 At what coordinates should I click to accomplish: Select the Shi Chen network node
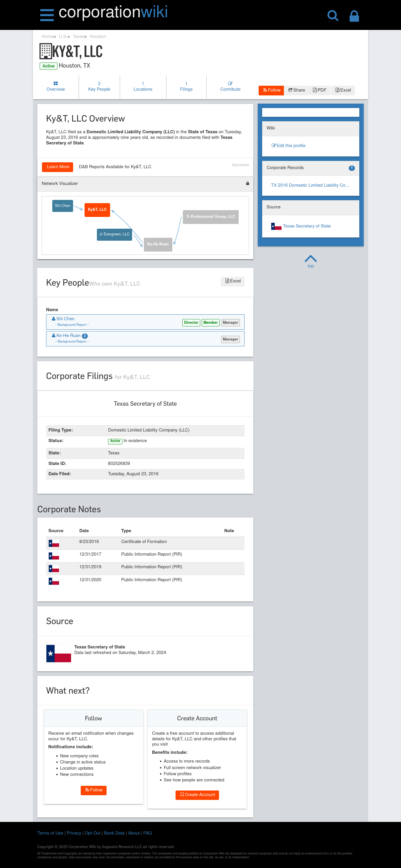tap(63, 206)
